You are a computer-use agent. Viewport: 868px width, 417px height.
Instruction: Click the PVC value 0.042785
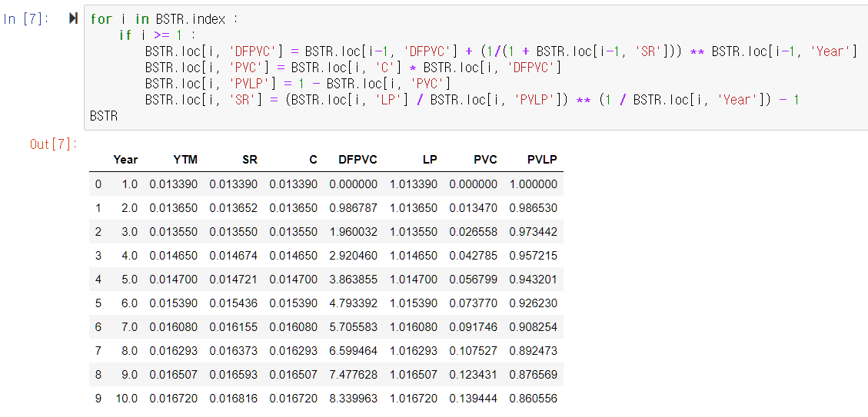click(x=474, y=256)
